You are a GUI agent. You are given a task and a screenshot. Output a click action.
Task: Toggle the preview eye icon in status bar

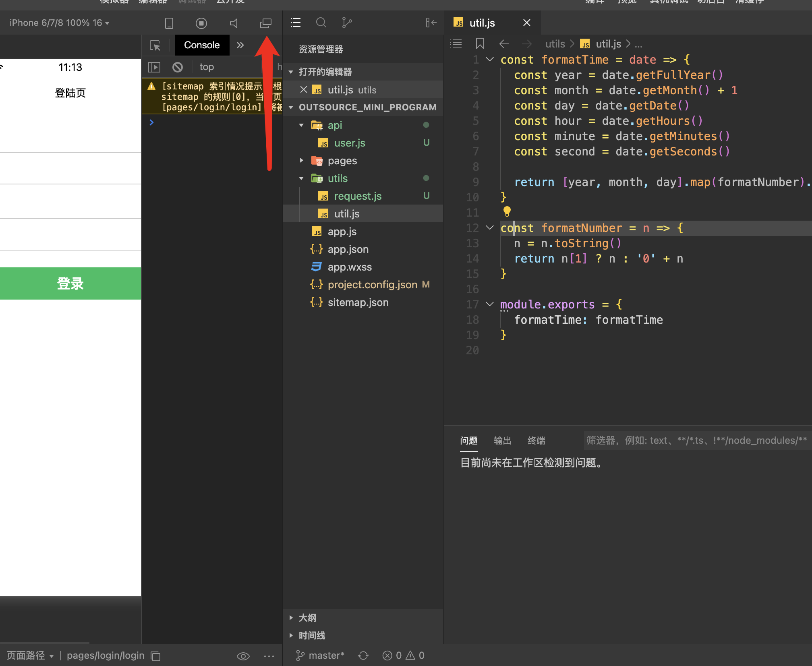(x=243, y=656)
